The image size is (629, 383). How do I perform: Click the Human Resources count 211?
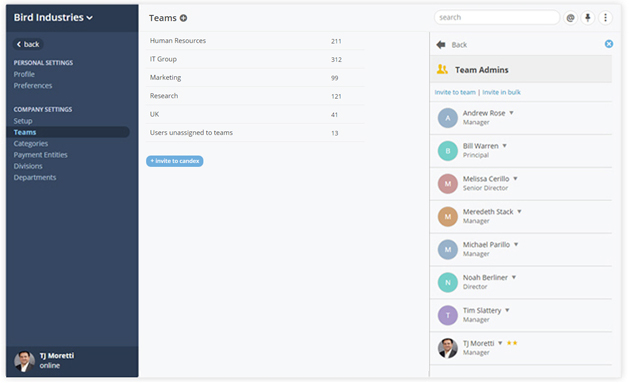pos(336,41)
